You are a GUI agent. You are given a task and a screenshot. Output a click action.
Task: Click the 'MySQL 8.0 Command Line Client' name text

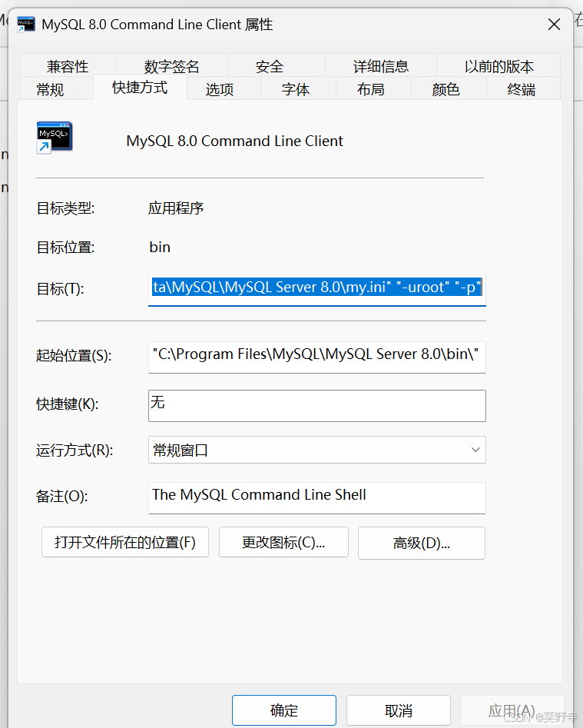pyautogui.click(x=235, y=141)
